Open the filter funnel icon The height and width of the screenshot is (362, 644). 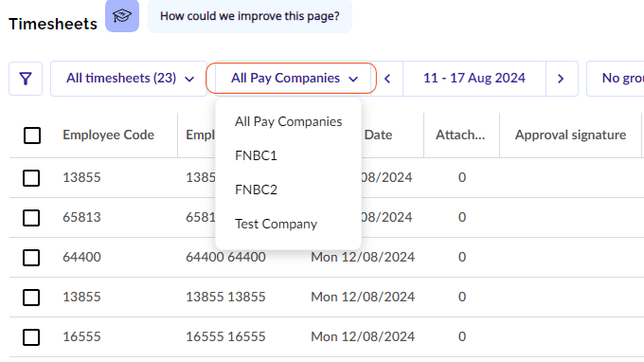coord(26,79)
